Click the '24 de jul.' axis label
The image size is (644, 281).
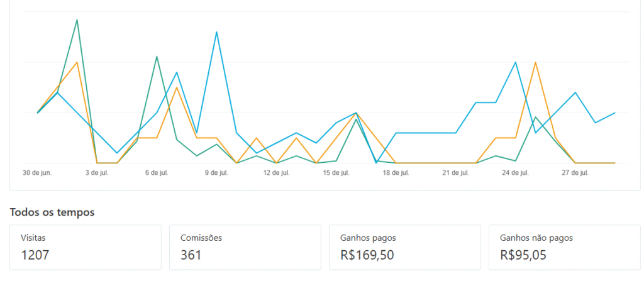coord(516,172)
